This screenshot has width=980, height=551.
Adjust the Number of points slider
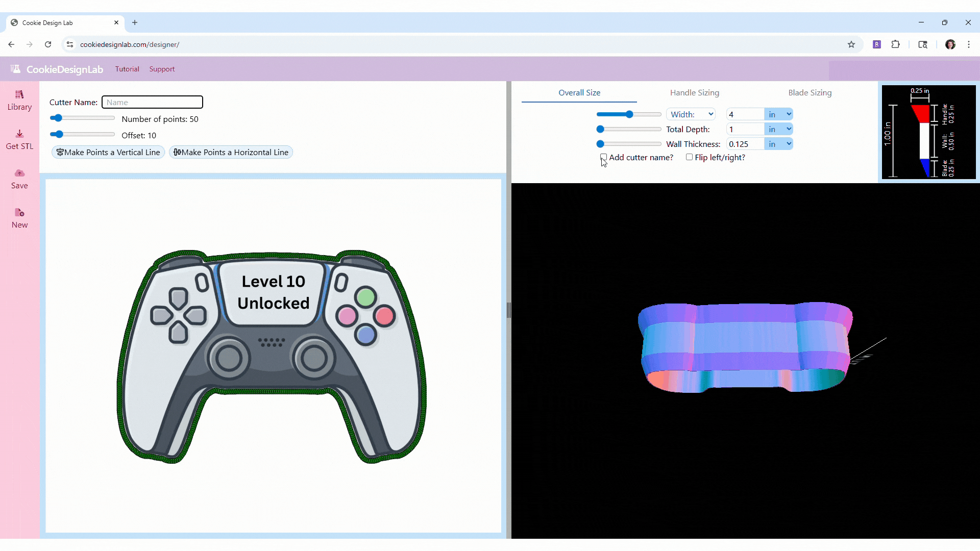(82, 118)
